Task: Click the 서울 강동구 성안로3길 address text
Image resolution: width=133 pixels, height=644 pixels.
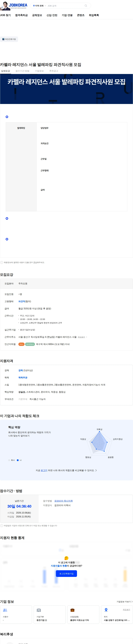Action: click(x=117, y=620)
